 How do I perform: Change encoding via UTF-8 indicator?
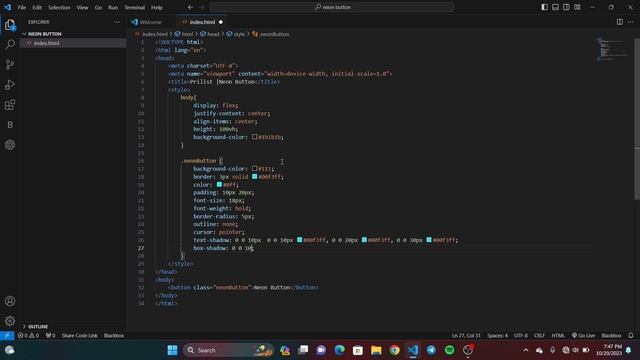(x=521, y=336)
